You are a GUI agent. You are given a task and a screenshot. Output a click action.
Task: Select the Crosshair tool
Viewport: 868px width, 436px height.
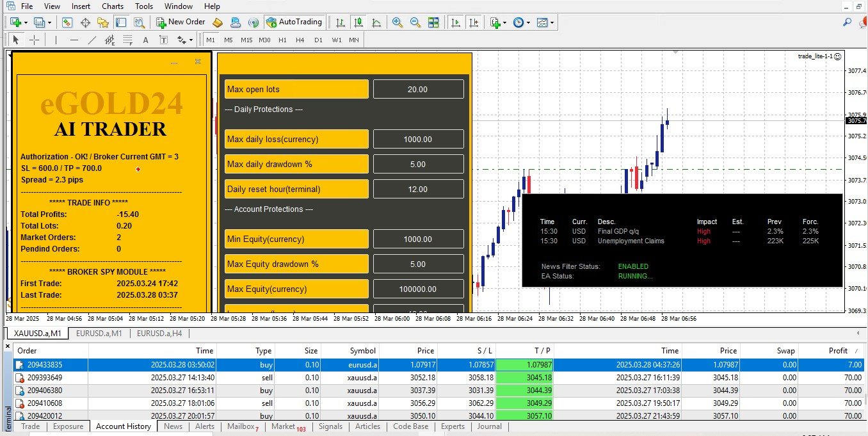(34, 40)
